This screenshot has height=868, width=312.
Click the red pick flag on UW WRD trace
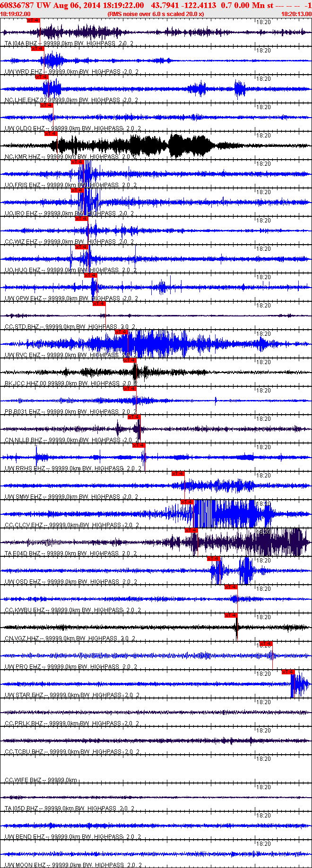coord(38,49)
